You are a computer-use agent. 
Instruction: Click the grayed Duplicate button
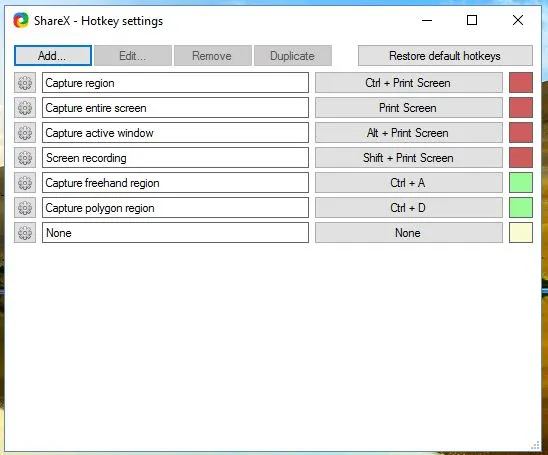tap(293, 56)
